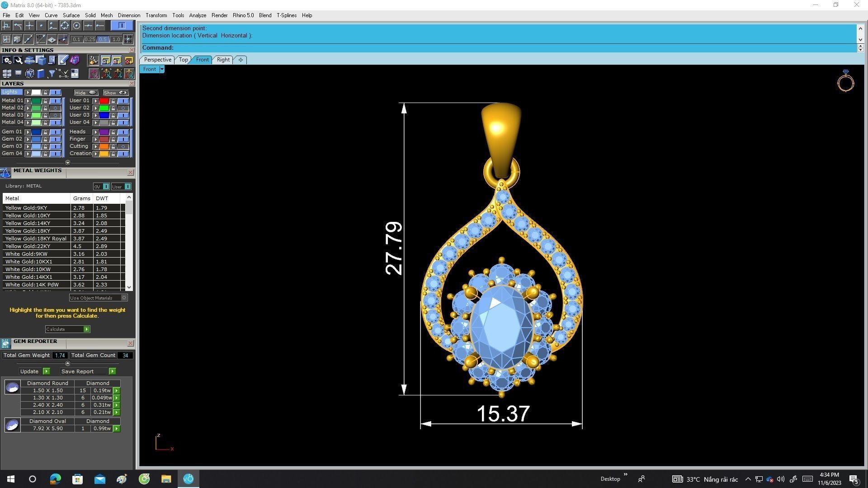The height and width of the screenshot is (488, 868).
Task: Click the Calculate button
Action: click(x=67, y=329)
